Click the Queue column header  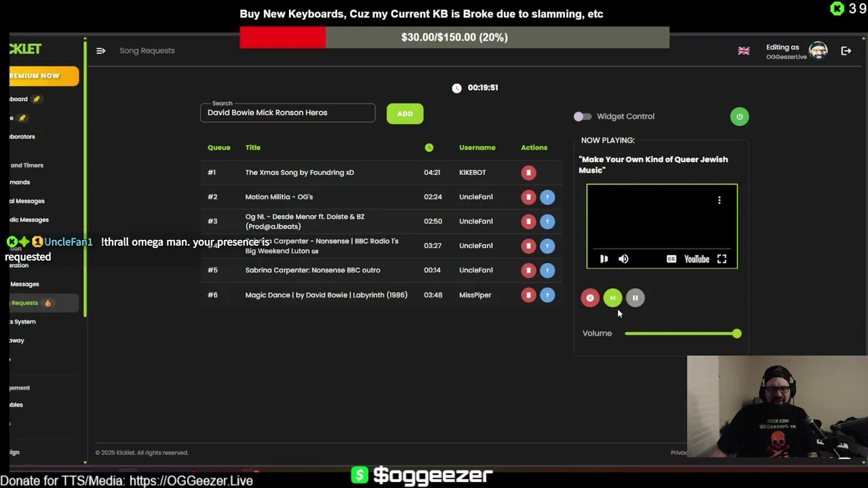pyautogui.click(x=219, y=148)
